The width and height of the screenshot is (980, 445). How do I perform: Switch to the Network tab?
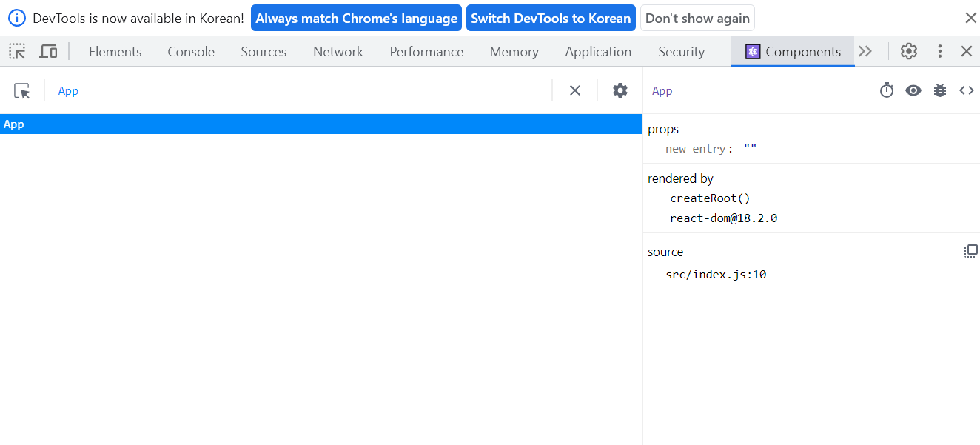pyautogui.click(x=338, y=51)
